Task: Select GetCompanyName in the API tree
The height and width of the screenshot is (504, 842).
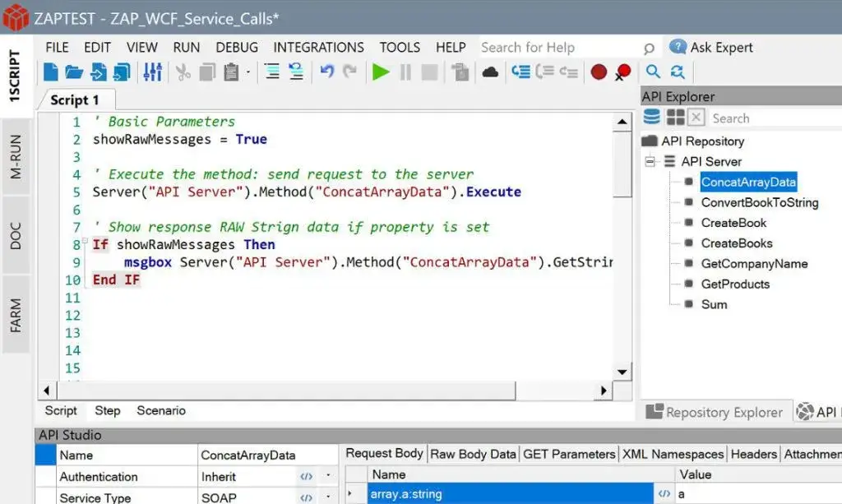Action: [754, 264]
